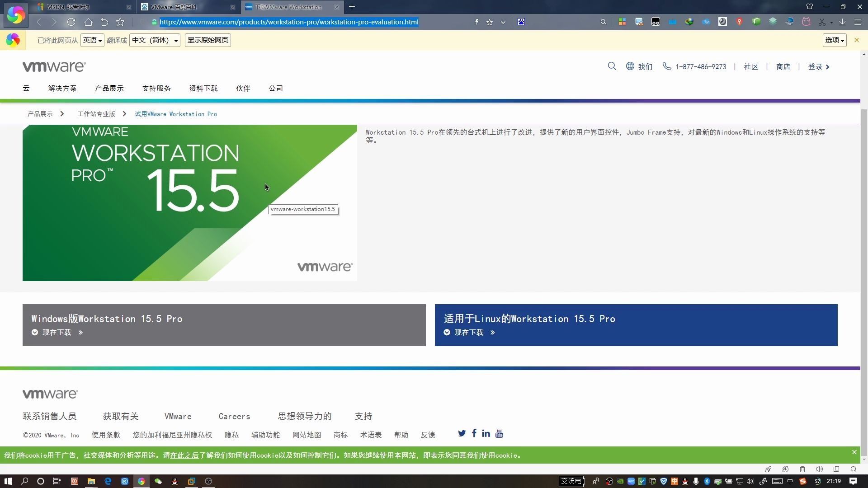Bookmark page with the star next to undo
This screenshot has height=488, width=868.
tap(120, 22)
